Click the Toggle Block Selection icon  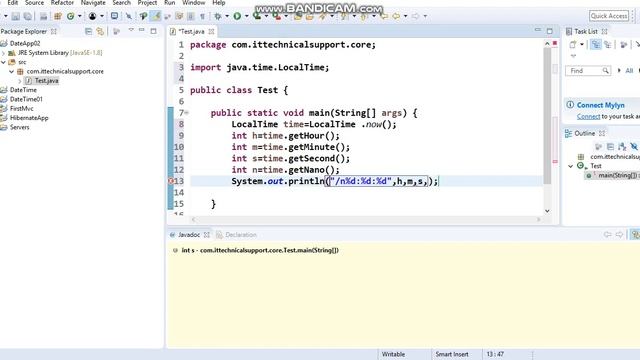point(191,16)
